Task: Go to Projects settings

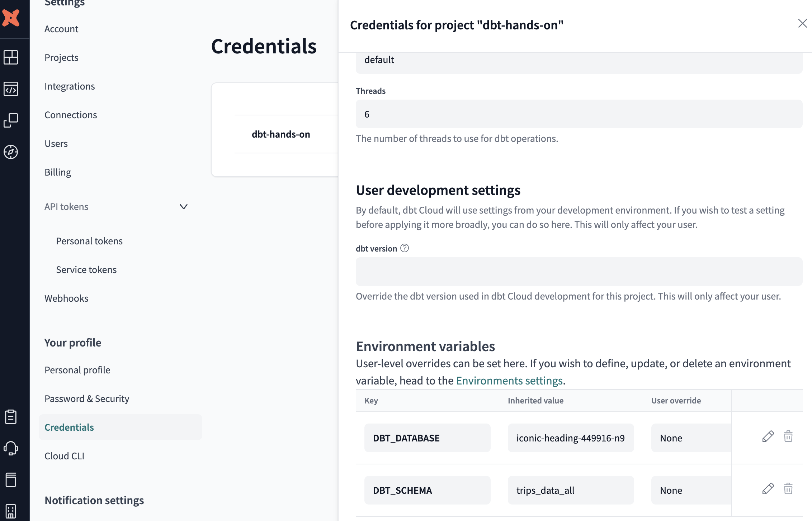Action: coord(61,58)
